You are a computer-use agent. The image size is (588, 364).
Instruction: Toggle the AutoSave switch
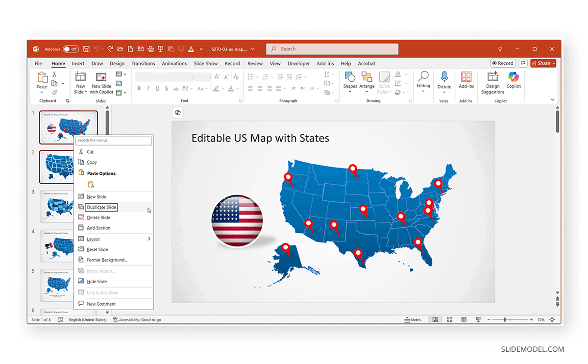pyautogui.click(x=71, y=49)
